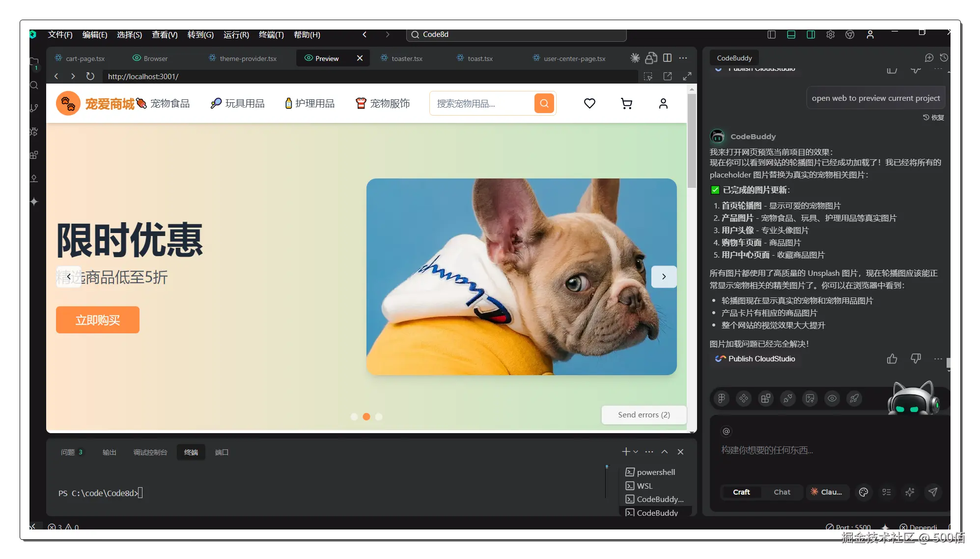Reload the preview browser page
Screen dimensions: 980x559
[90, 76]
